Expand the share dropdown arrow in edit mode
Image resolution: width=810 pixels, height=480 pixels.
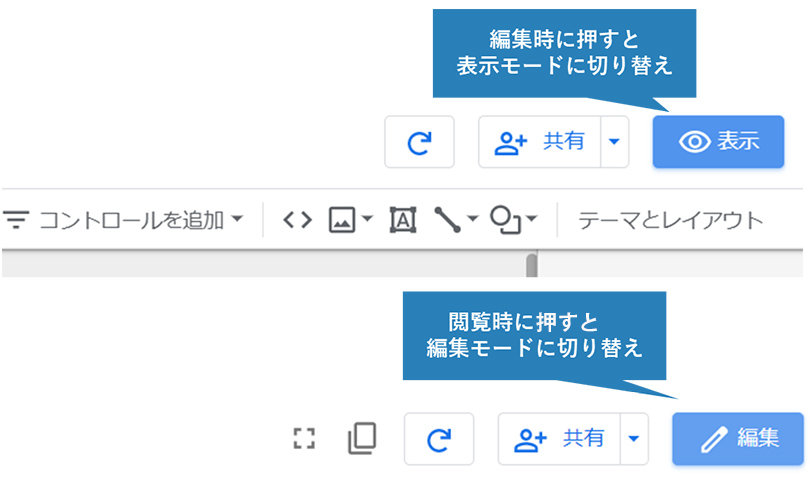tap(614, 142)
